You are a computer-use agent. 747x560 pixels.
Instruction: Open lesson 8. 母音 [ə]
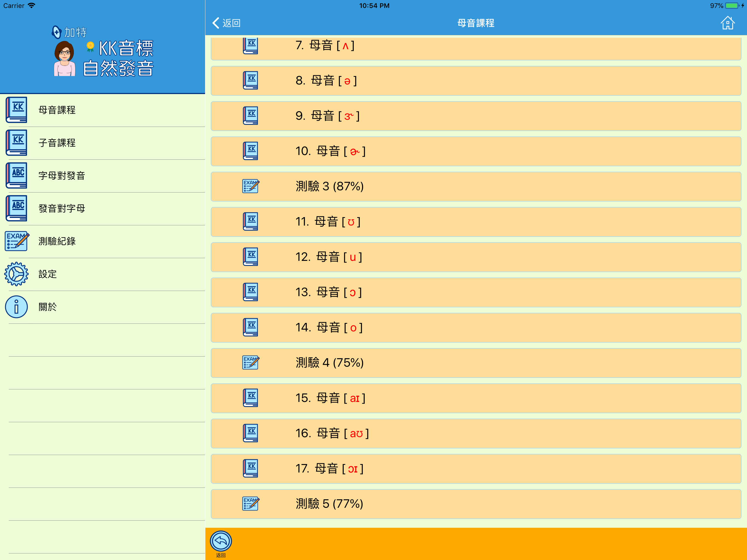(476, 81)
